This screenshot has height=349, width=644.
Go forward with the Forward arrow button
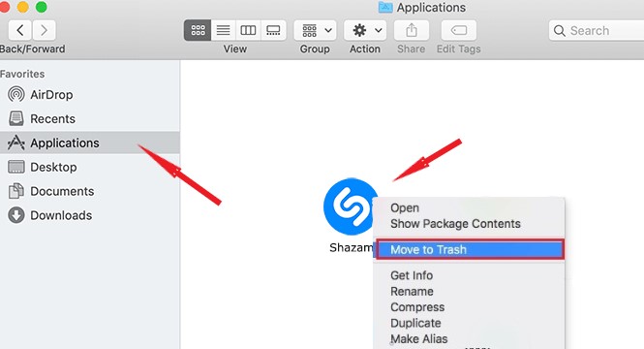(44, 30)
